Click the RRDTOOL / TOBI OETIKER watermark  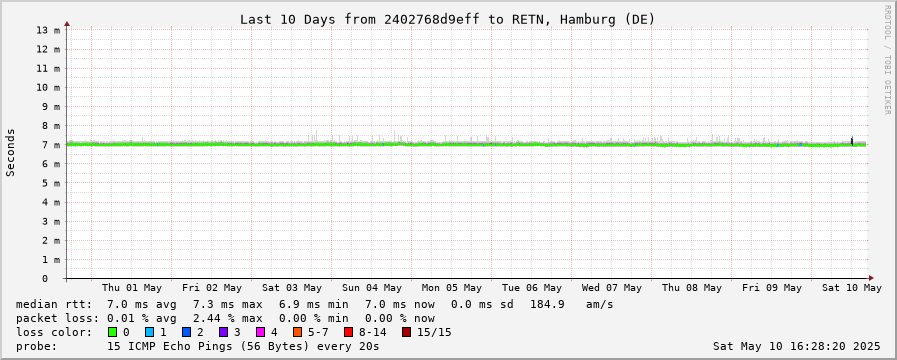tap(887, 59)
